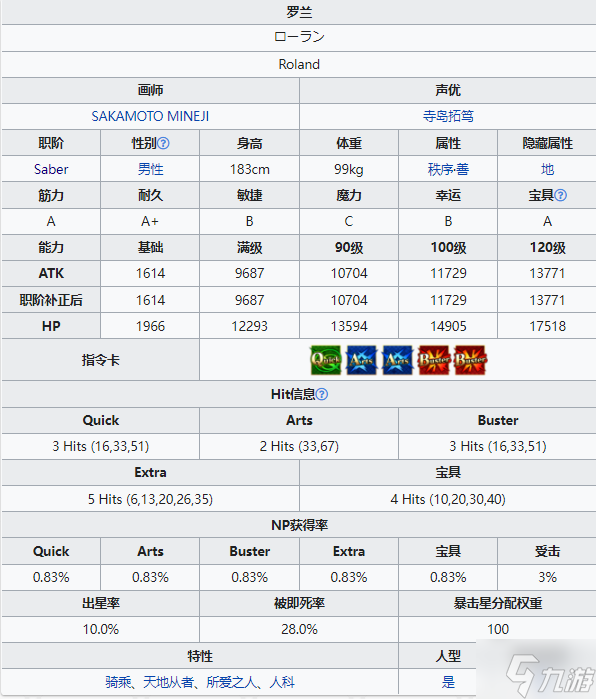
Task: Click the second Arts command card icon
Action: (398, 360)
